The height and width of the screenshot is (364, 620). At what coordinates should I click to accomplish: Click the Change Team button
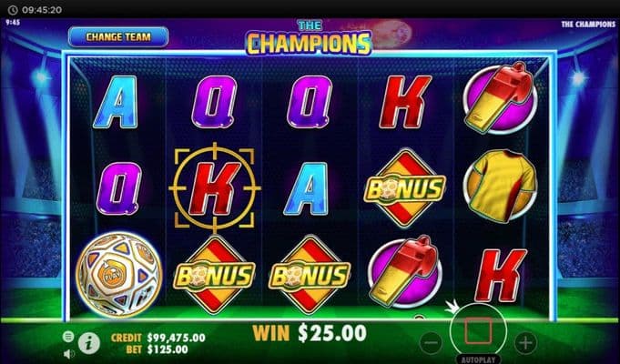pyautogui.click(x=118, y=37)
